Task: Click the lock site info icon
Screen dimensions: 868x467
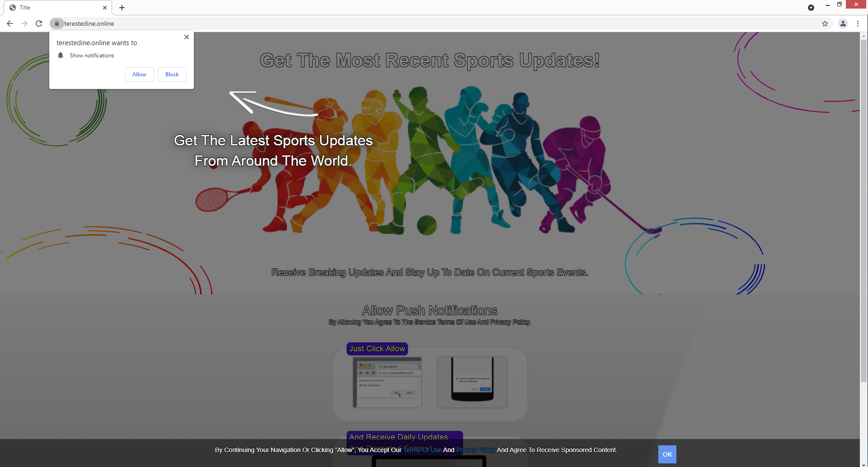Action: tap(56, 23)
